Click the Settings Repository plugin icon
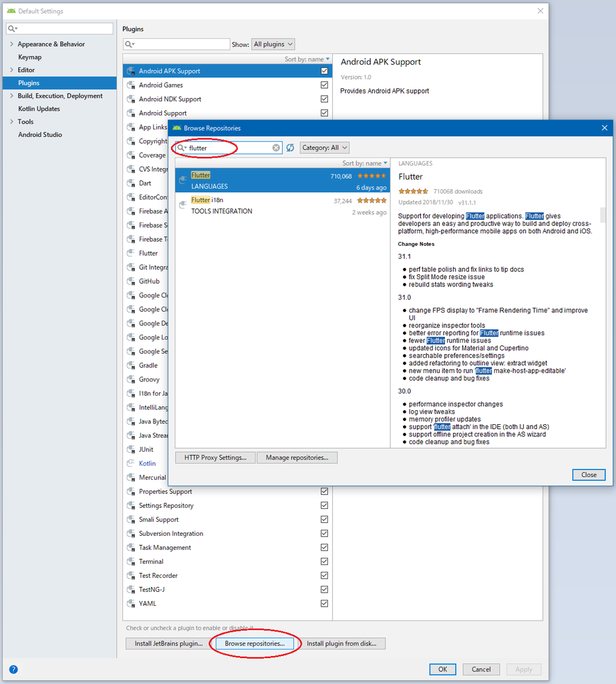The image size is (616, 684). (x=131, y=506)
